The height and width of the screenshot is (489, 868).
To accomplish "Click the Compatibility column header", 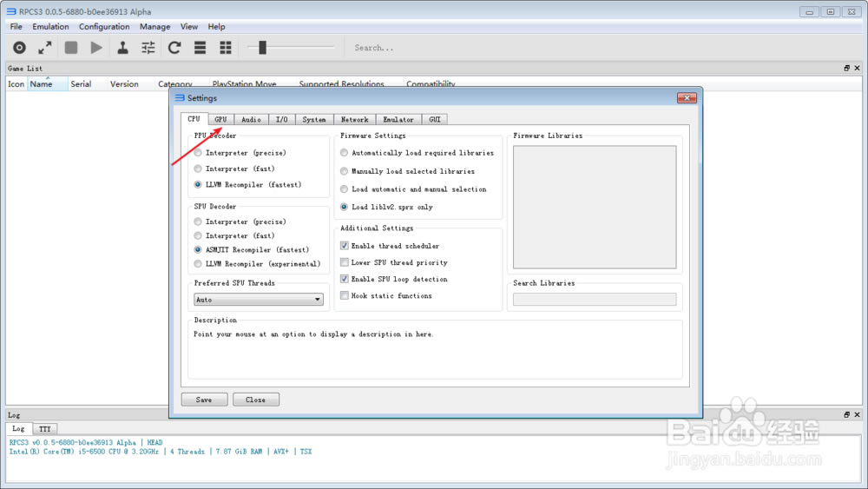I will pos(431,83).
